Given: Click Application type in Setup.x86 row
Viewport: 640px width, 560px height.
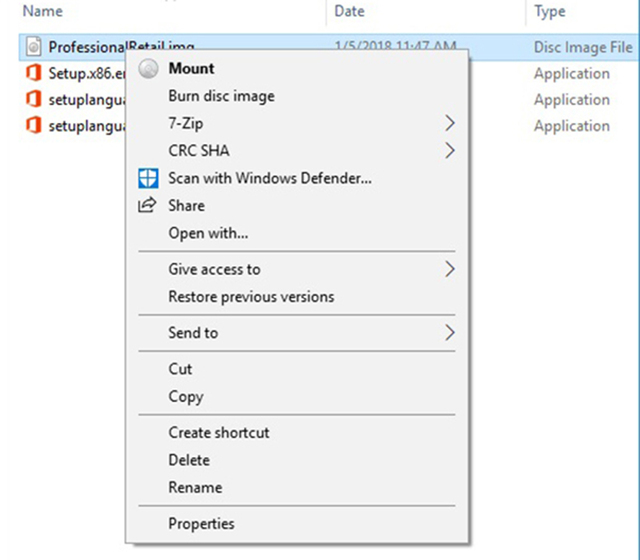Looking at the screenshot, I should [x=572, y=74].
